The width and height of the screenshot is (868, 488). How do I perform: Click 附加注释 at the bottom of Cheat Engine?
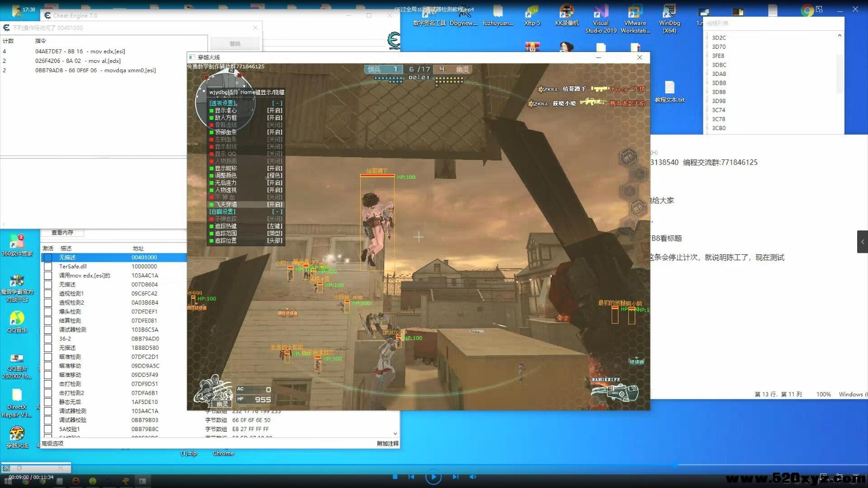[x=388, y=444]
